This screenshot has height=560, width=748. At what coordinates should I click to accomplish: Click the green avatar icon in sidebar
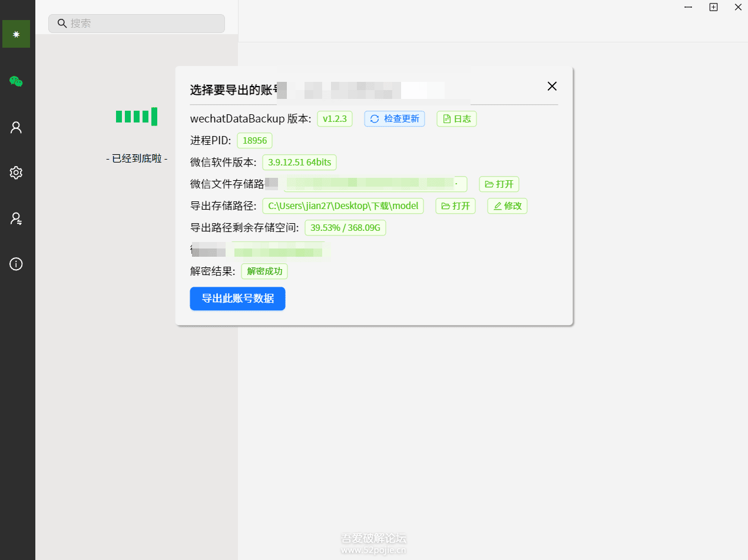16,34
